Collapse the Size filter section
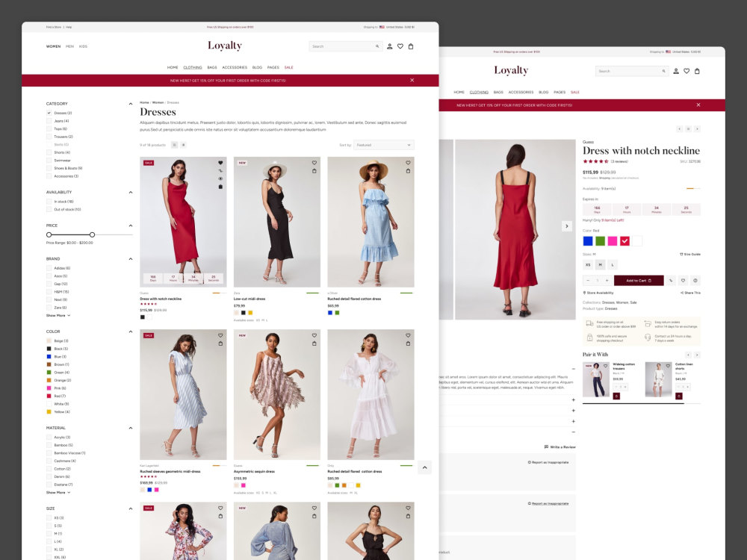Image resolution: width=747 pixels, height=560 pixels. (131, 508)
